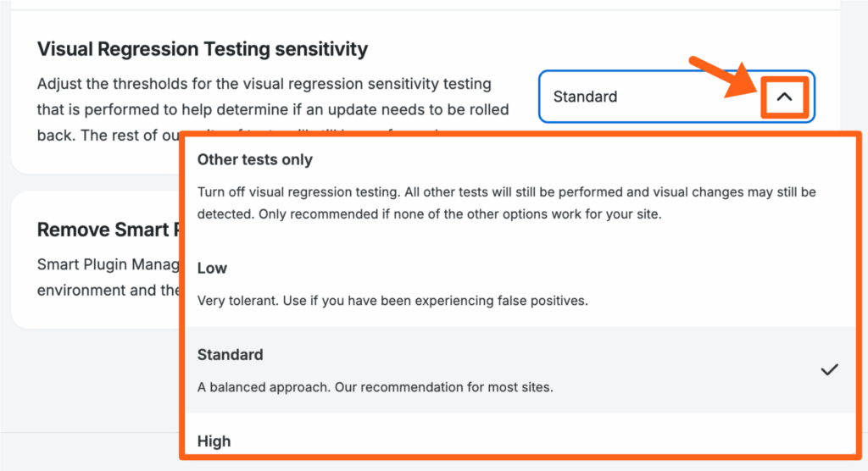Choose the 'Low' sensitivity option
This screenshot has height=471, width=868.
coord(212,268)
